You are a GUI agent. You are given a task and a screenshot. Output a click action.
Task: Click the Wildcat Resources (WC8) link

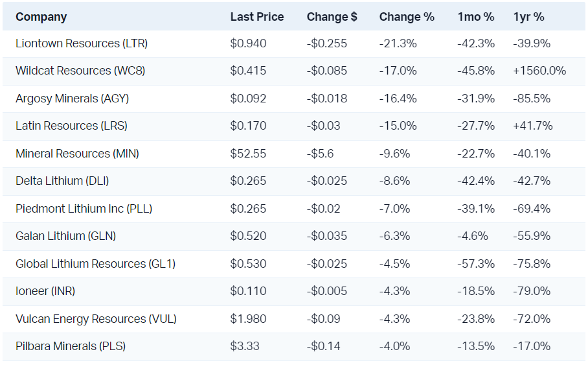(x=80, y=71)
